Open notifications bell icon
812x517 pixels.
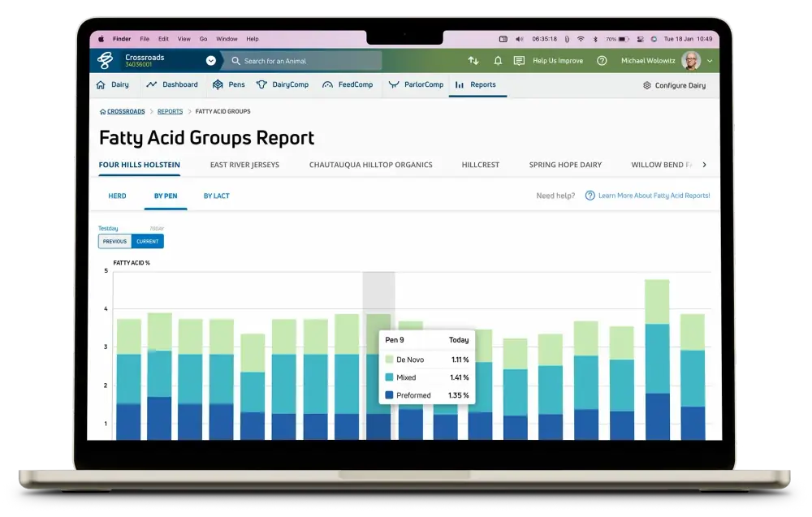click(498, 61)
